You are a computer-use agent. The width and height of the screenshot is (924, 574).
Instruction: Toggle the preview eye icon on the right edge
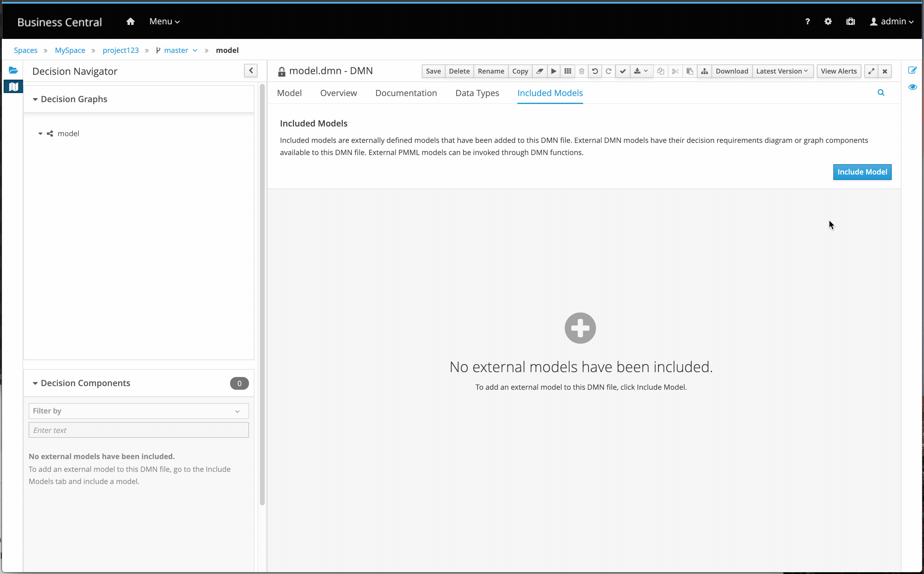(913, 87)
